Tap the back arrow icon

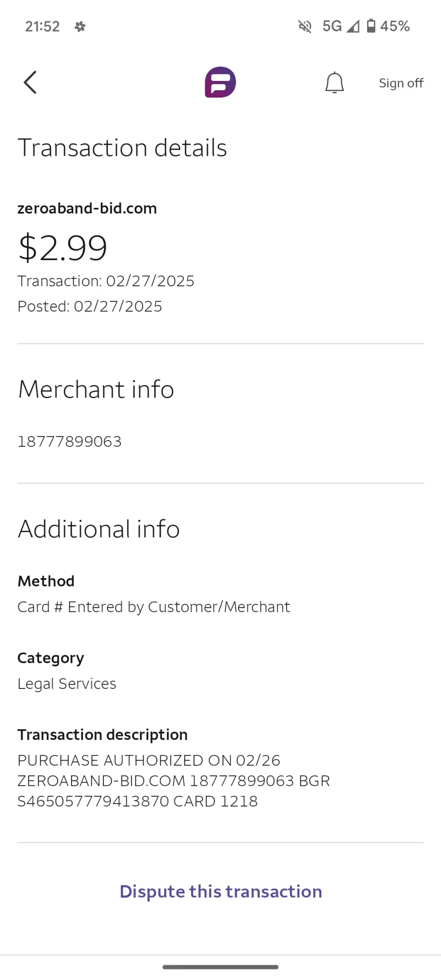pyautogui.click(x=30, y=82)
